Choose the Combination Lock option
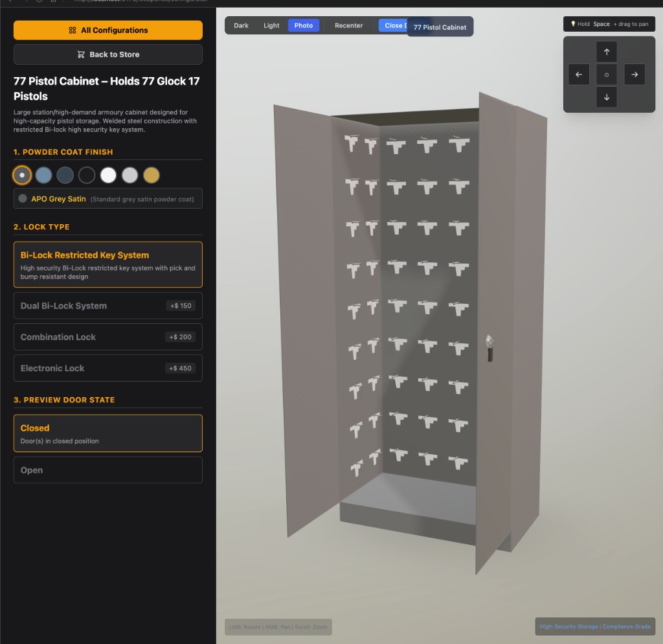 [107, 337]
